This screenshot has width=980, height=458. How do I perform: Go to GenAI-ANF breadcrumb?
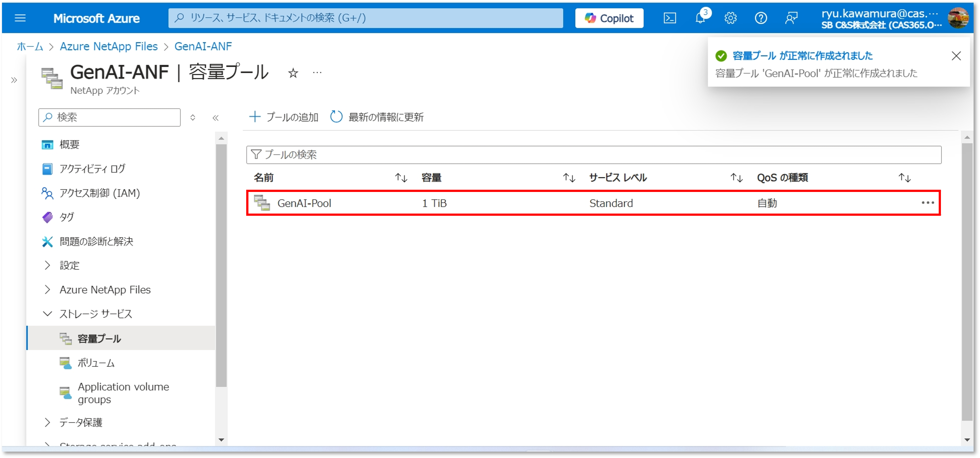point(203,46)
